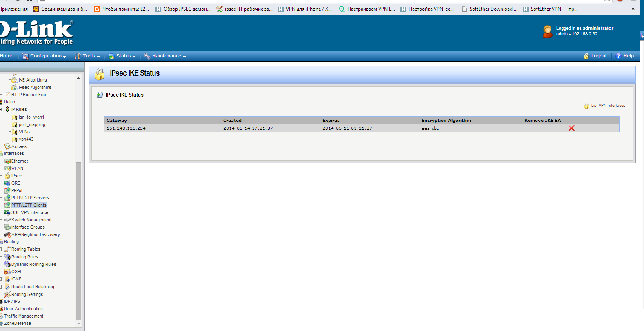The width and height of the screenshot is (644, 331).
Task: Click the ARP/Neighbor Discovery icon
Action: tap(7, 234)
